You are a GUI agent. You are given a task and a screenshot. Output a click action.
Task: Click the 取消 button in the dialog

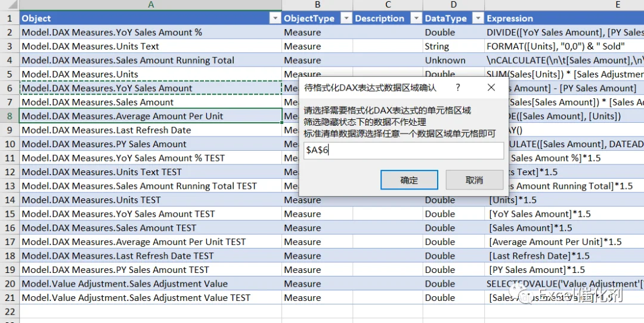(475, 180)
